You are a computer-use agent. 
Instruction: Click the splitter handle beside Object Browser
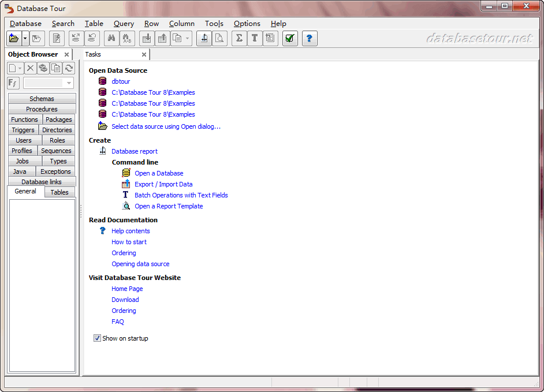[81, 211]
